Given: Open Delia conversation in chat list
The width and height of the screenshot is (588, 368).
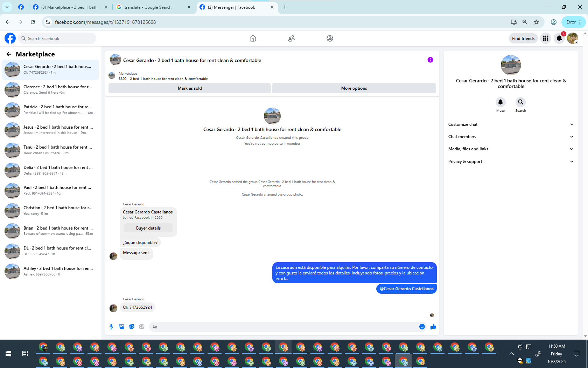Looking at the screenshot, I should click(50, 170).
